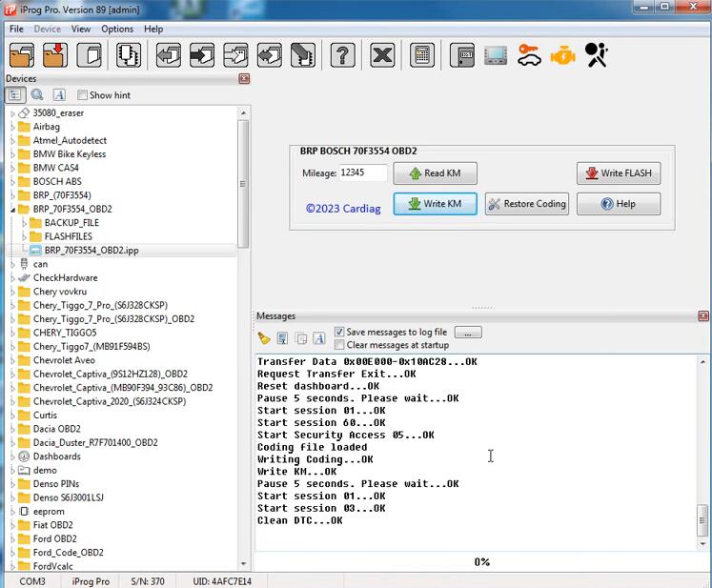Click the Restore Coding button

pos(527,203)
